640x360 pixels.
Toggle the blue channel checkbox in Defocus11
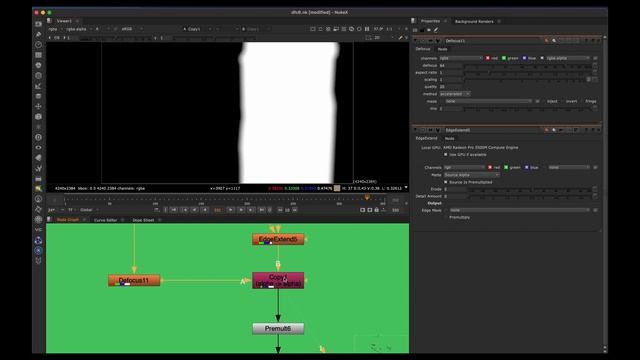(524, 58)
